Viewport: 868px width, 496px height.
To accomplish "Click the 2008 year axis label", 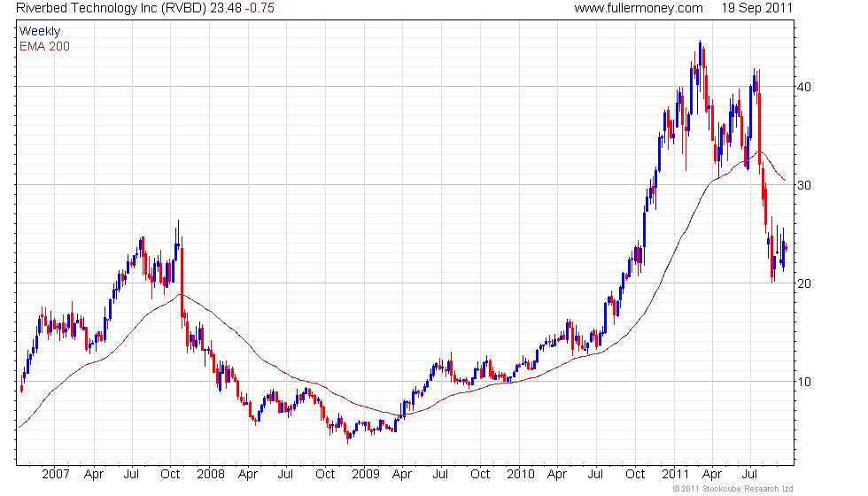I will 211,474.
